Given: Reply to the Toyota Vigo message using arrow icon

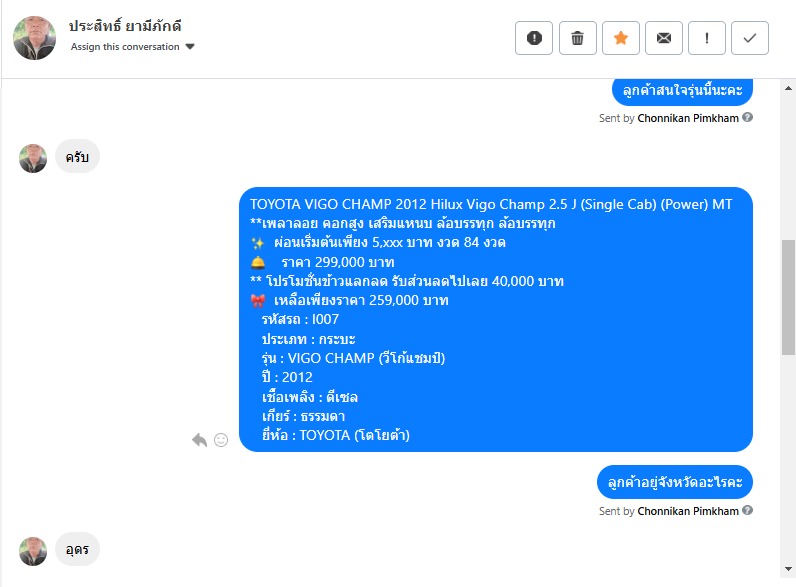Looking at the screenshot, I should tap(200, 440).
